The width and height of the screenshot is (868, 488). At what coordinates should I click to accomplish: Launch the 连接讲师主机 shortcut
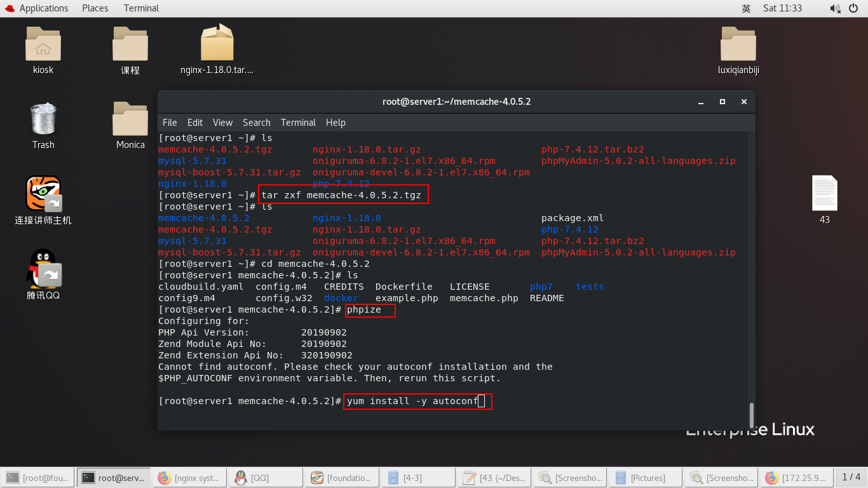(x=43, y=194)
